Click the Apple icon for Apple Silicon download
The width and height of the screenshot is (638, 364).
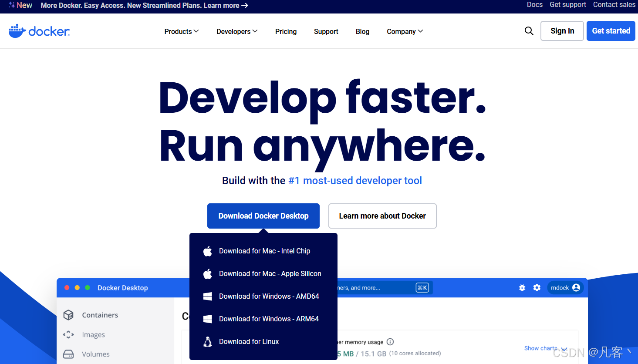click(x=208, y=273)
